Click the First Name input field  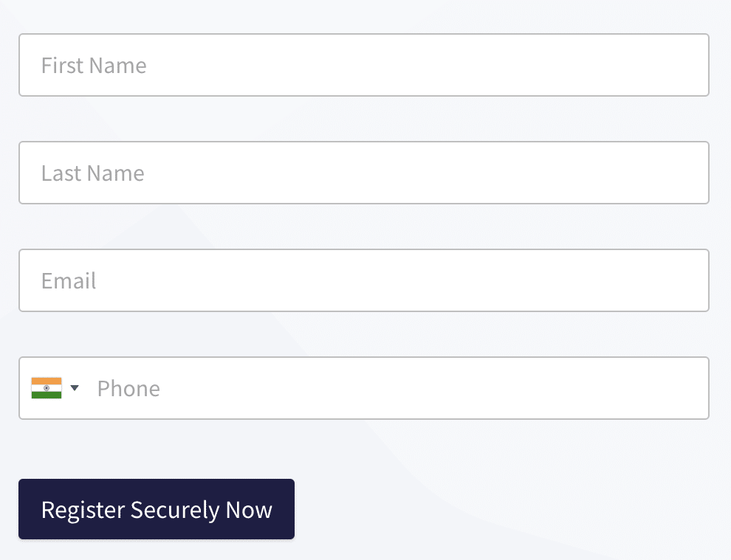[x=363, y=65]
